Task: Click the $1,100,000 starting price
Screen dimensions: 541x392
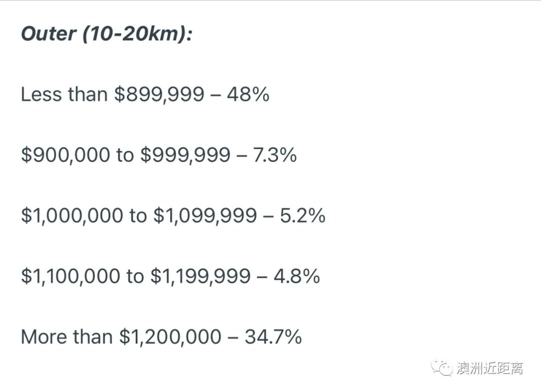Action: (71, 276)
